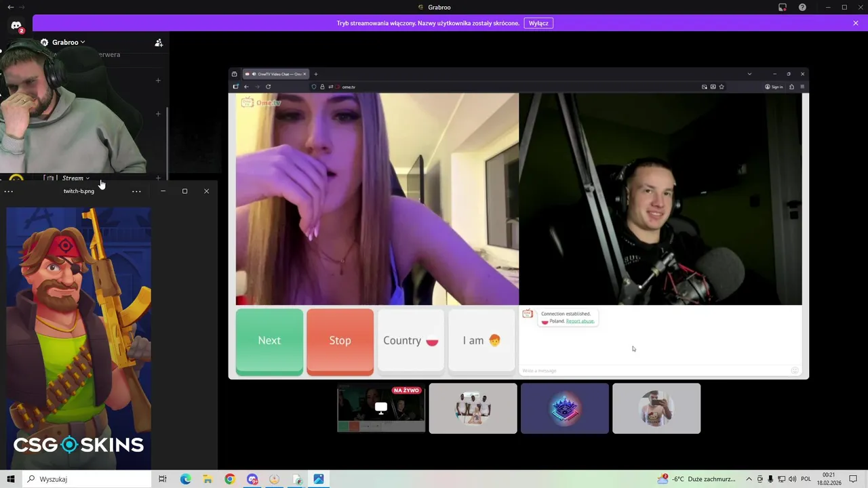Select the second participant thumbnail with group photo

[473, 408]
